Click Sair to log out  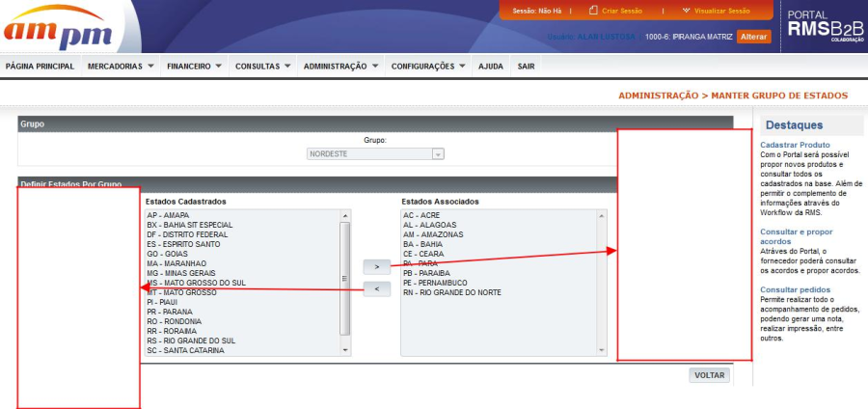526,67
